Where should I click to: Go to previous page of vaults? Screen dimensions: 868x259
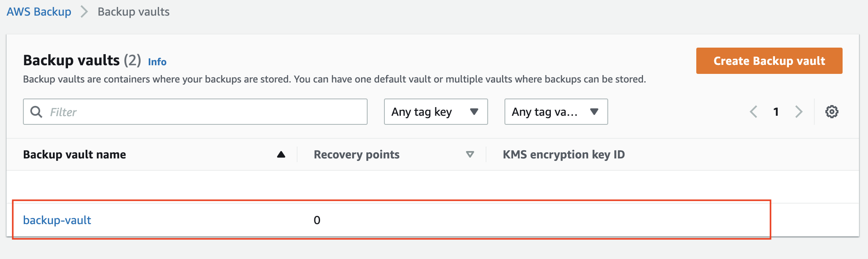point(753,112)
